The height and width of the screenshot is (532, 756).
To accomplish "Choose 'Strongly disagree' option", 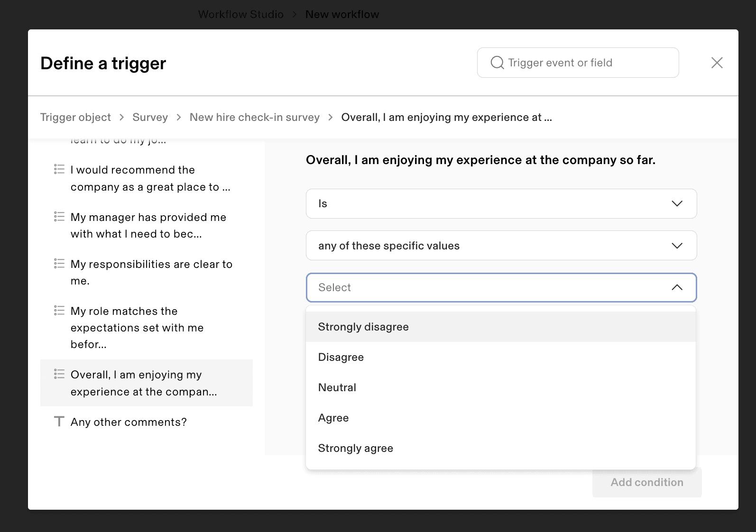I will tap(501, 327).
